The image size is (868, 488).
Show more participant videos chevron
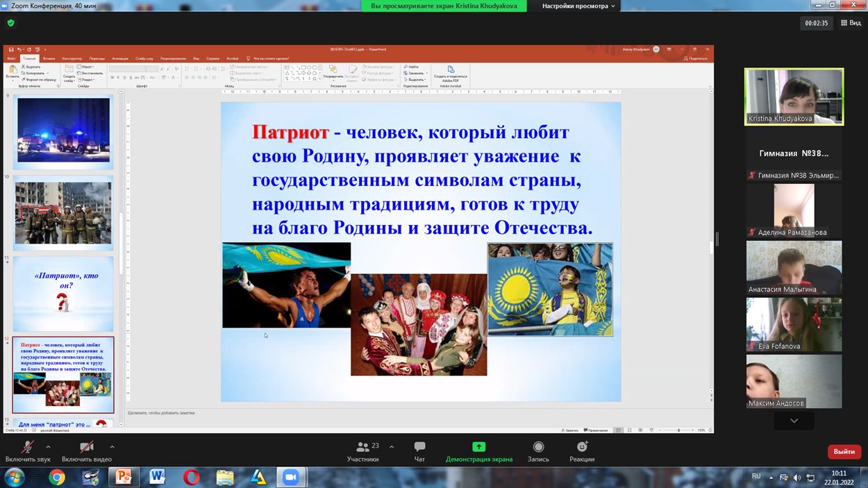(x=794, y=421)
